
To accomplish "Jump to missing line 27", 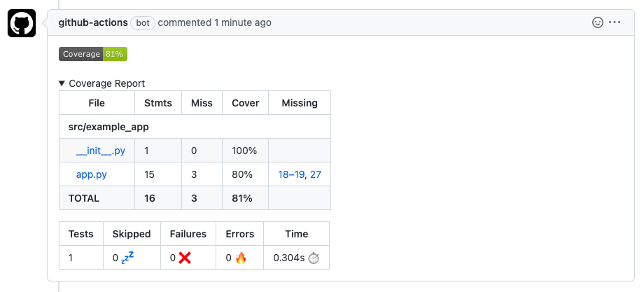I will 316,174.
